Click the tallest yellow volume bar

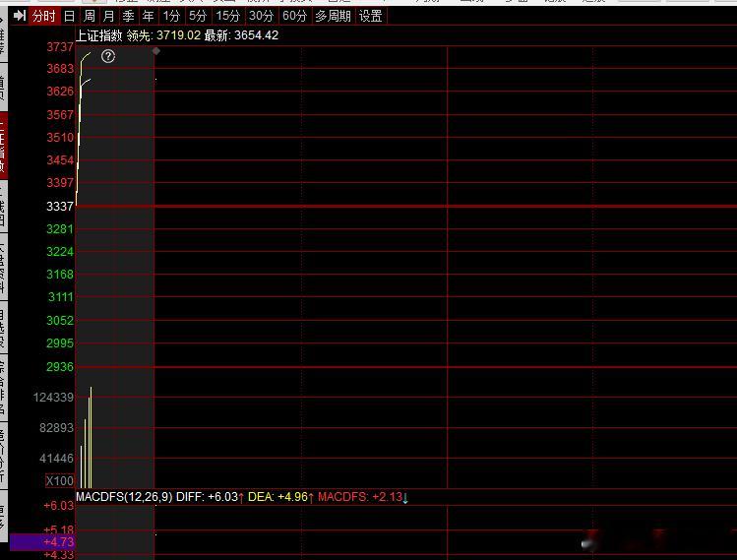click(x=92, y=437)
